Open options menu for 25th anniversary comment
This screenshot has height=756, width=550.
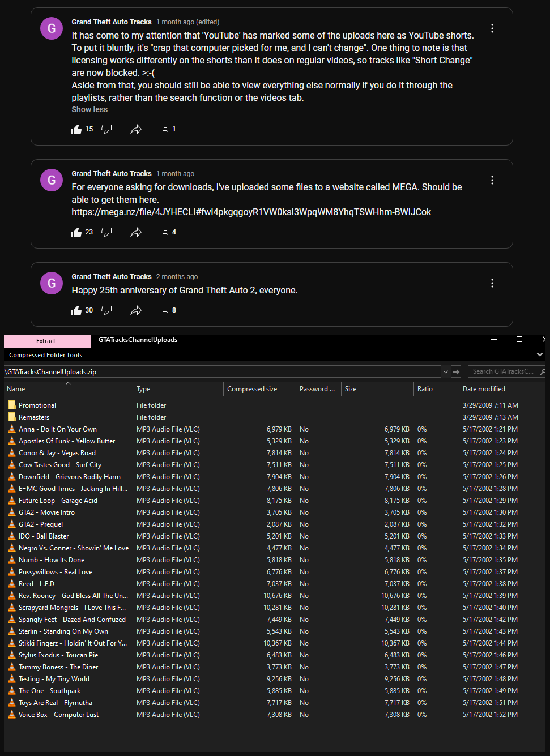click(492, 283)
